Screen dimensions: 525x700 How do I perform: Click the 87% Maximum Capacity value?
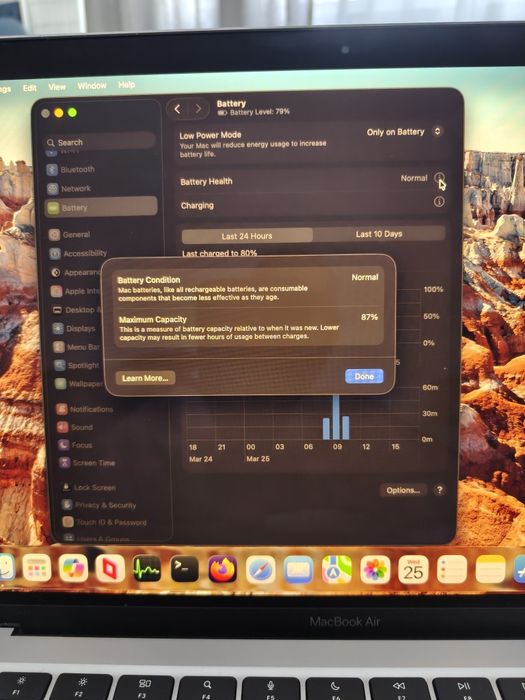pyautogui.click(x=369, y=317)
